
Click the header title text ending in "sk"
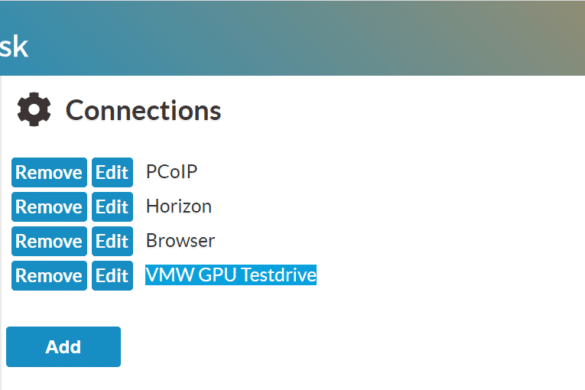[x=14, y=47]
